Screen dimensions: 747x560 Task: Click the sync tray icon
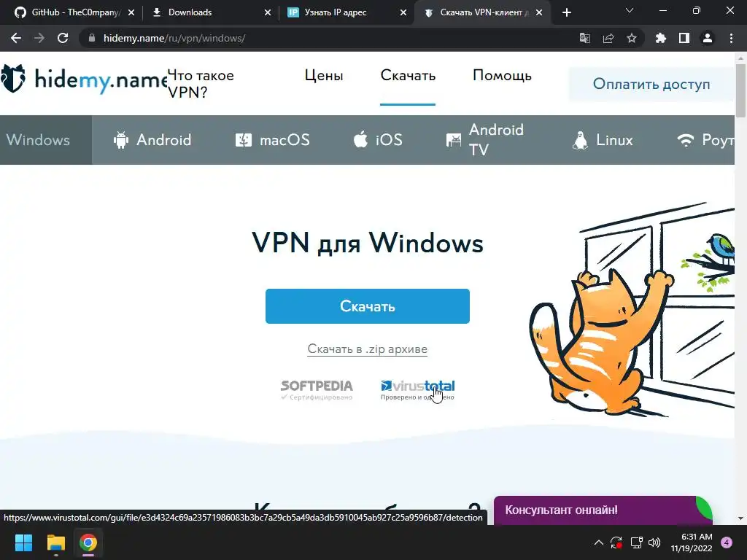(x=616, y=542)
